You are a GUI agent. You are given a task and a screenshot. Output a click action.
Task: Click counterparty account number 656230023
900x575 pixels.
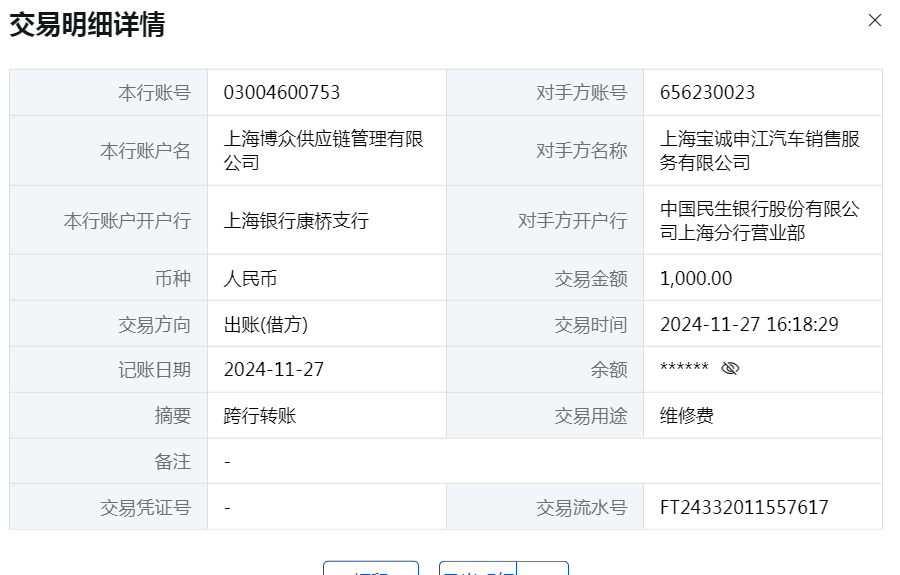(707, 93)
